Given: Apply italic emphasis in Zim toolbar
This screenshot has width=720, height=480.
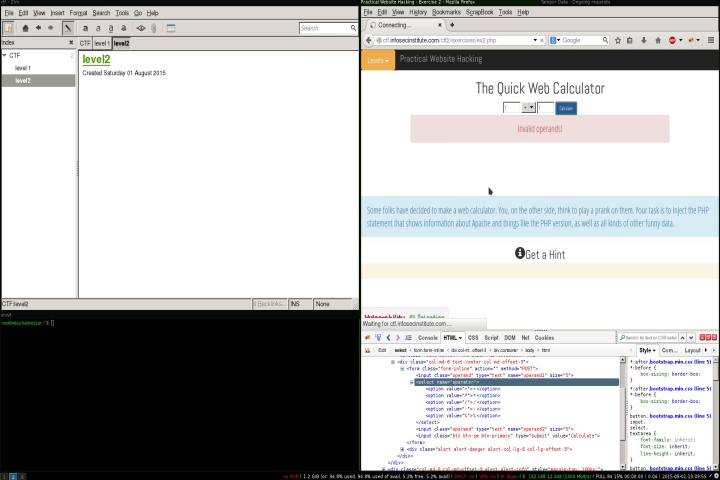Looking at the screenshot, I should point(98,28).
